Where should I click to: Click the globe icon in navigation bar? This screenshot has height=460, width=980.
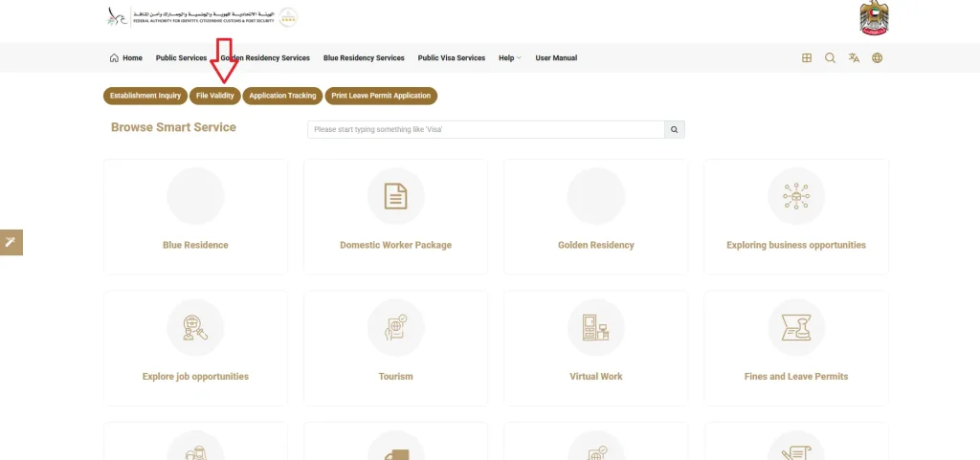pyautogui.click(x=878, y=58)
